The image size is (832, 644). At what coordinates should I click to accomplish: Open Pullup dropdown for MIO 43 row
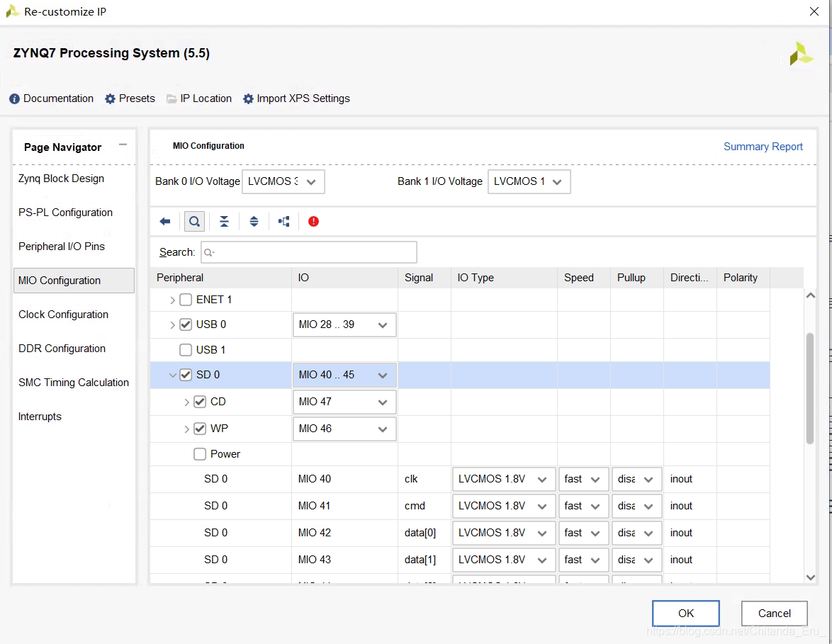pyautogui.click(x=636, y=560)
